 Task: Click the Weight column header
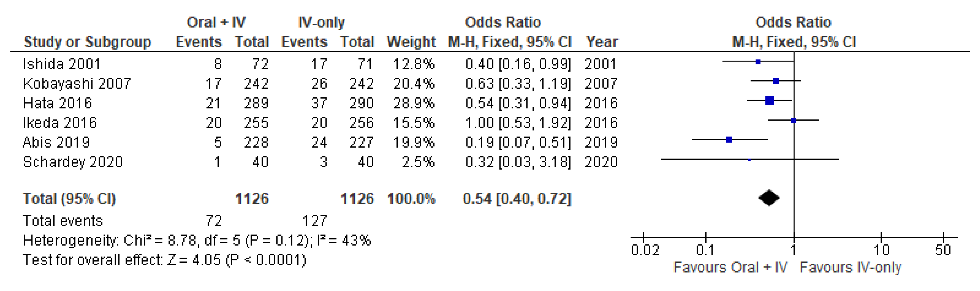point(411,42)
